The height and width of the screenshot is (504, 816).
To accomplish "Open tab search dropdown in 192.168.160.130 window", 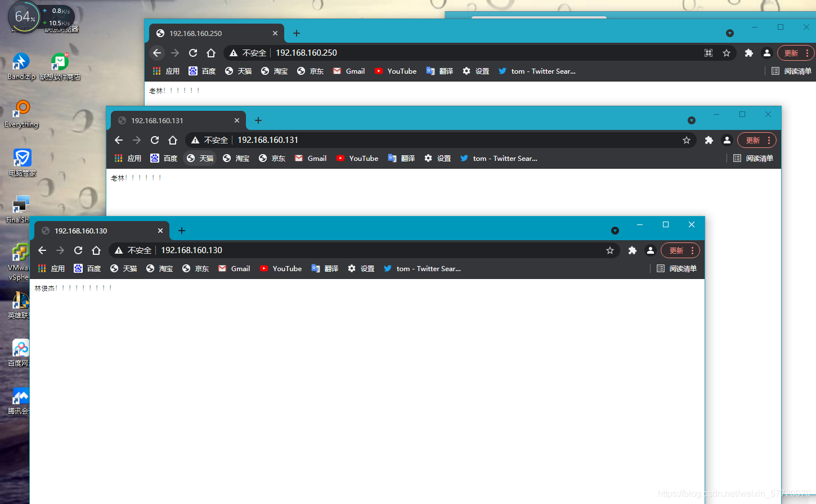I will [x=615, y=231].
